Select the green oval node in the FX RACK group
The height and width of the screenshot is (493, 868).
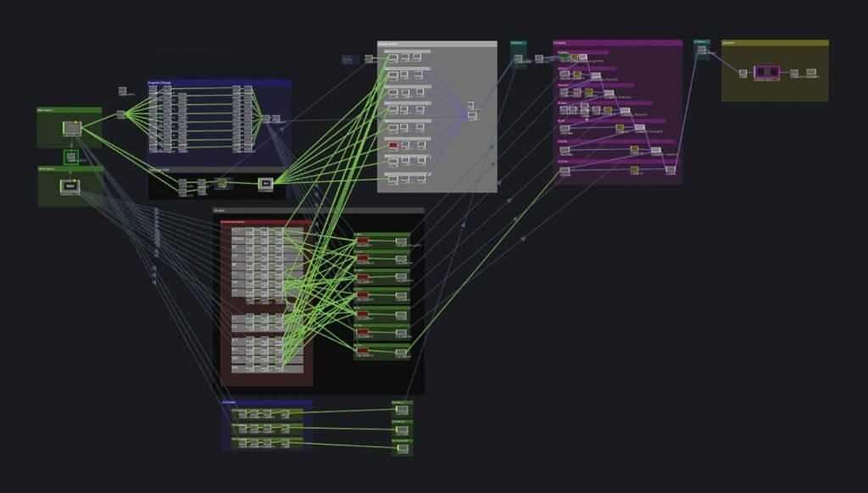(x=564, y=57)
